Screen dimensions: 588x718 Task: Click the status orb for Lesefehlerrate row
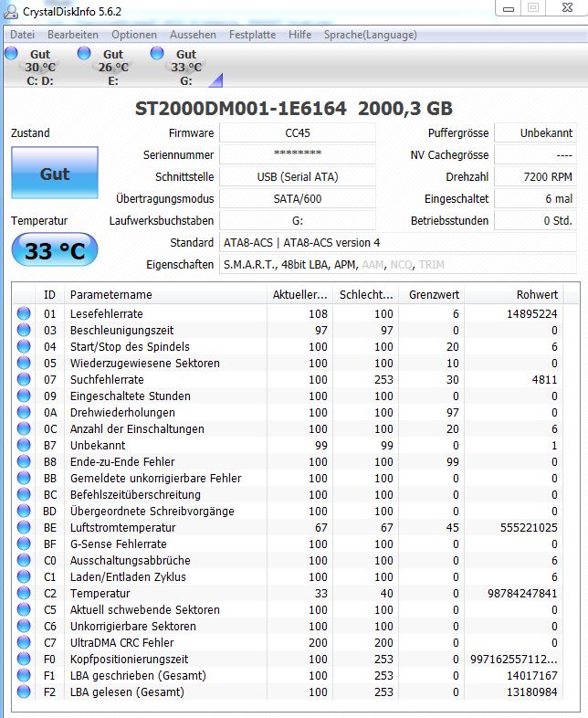pyautogui.click(x=24, y=313)
